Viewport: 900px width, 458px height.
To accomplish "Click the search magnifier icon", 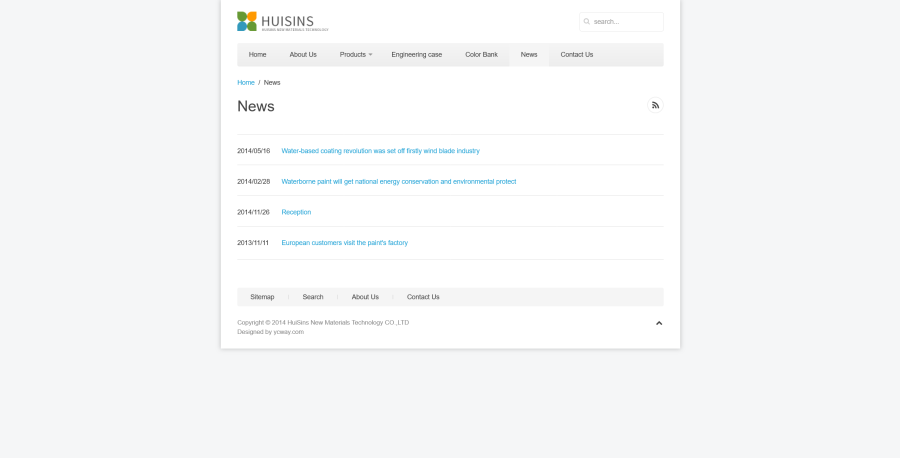I will pyautogui.click(x=587, y=21).
